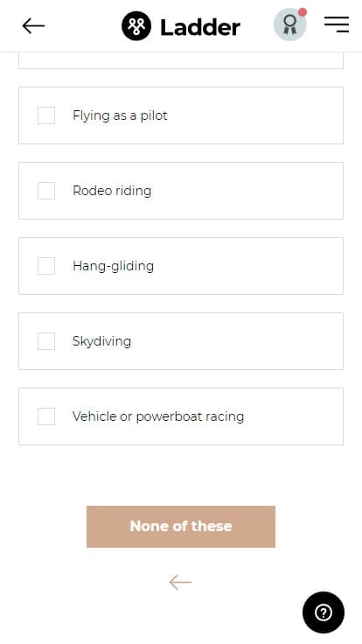Click the Flying as a pilot label
This screenshot has height=644, width=362.
point(120,115)
